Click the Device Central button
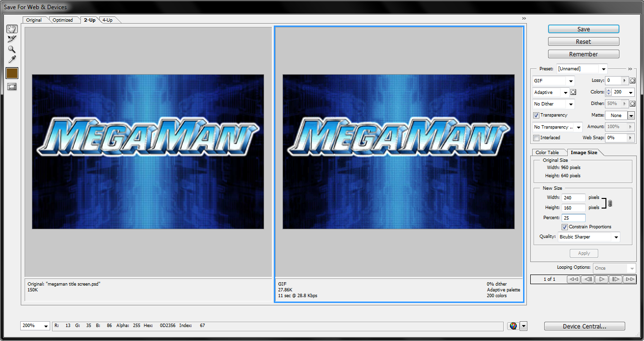This screenshot has width=644, height=341. (x=584, y=327)
